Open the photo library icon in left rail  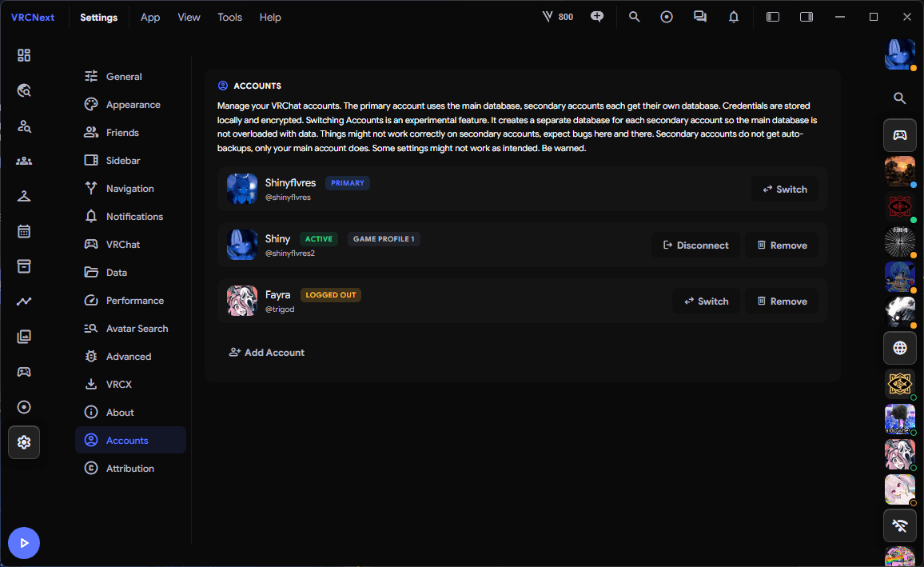[23, 337]
